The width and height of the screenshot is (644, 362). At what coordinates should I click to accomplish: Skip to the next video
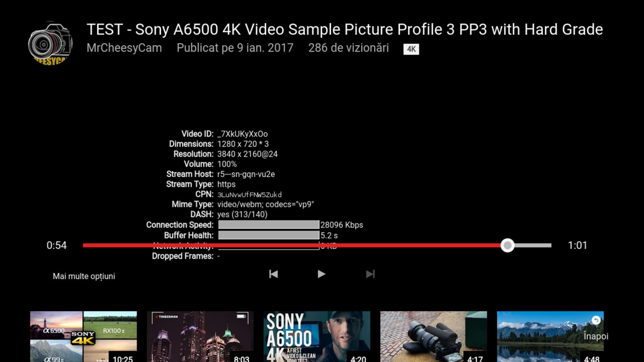pyautogui.click(x=370, y=274)
